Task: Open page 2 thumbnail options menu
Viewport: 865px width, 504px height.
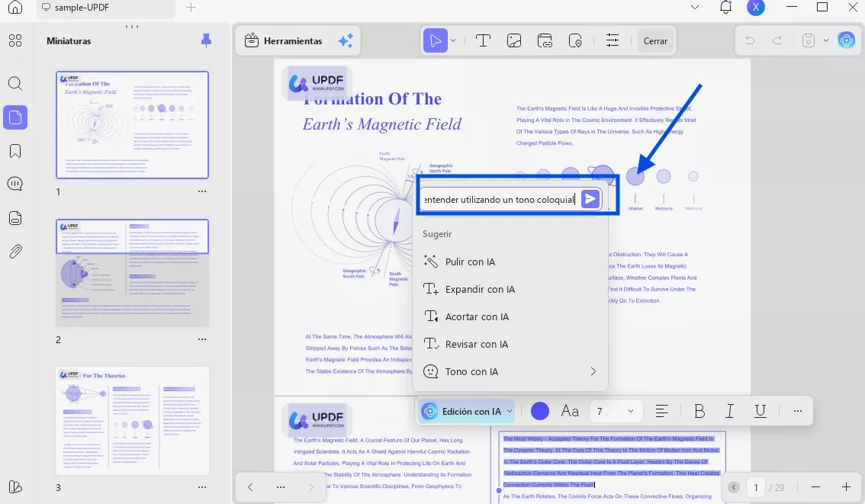Action: [x=202, y=339]
